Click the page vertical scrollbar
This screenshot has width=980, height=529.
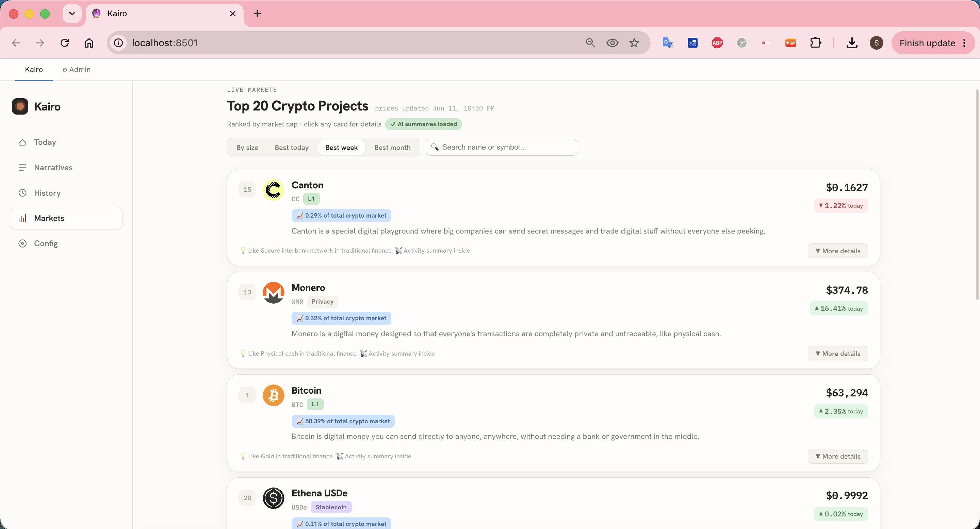coord(977,194)
